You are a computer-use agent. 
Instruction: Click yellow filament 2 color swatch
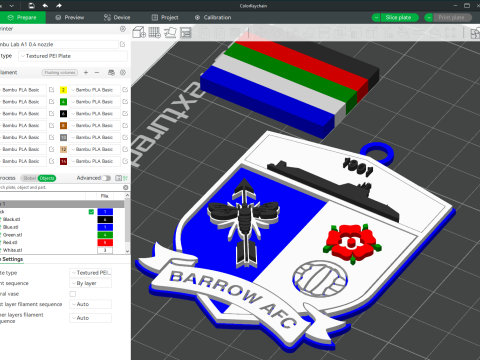click(x=63, y=90)
